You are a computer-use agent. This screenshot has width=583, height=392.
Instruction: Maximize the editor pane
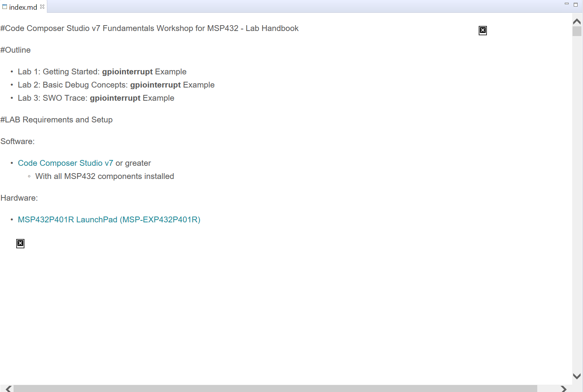point(576,4)
